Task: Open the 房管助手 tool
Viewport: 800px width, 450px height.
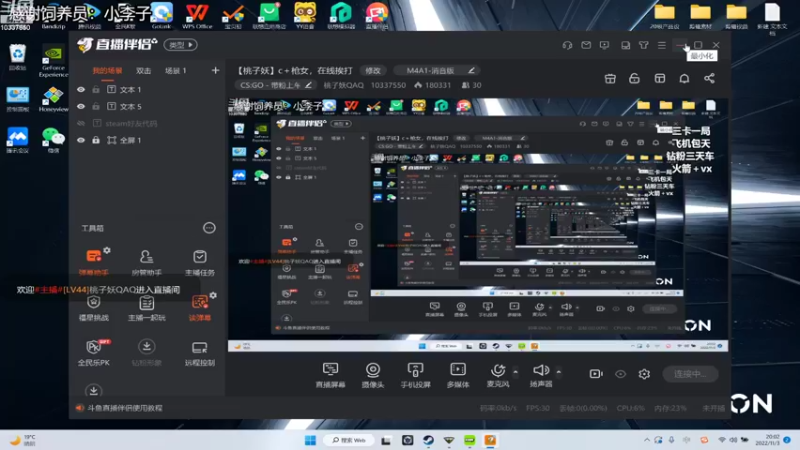Action: (146, 263)
